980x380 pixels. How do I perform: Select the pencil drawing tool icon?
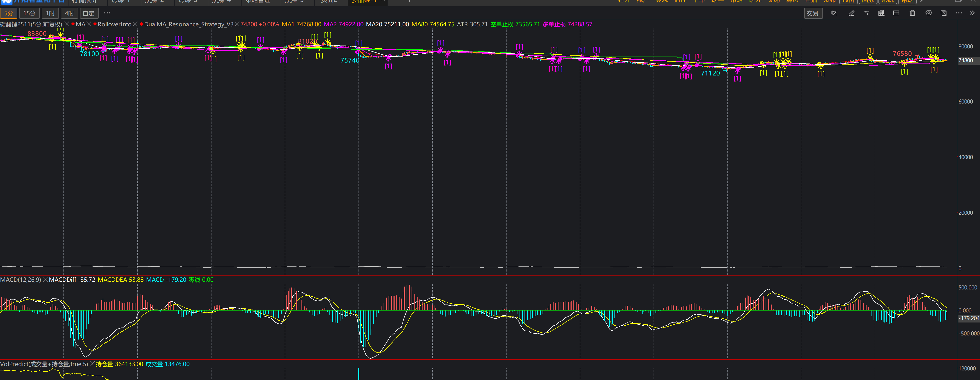(x=851, y=13)
